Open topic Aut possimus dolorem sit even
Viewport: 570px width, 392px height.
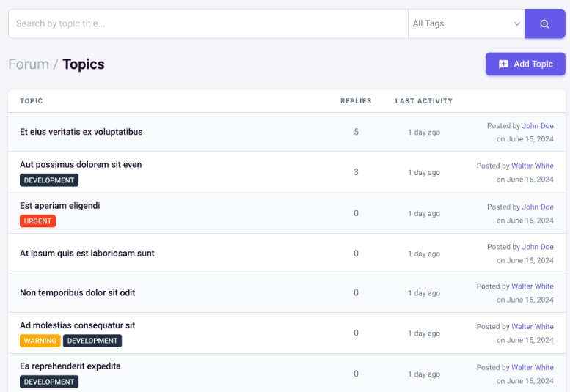pos(81,165)
